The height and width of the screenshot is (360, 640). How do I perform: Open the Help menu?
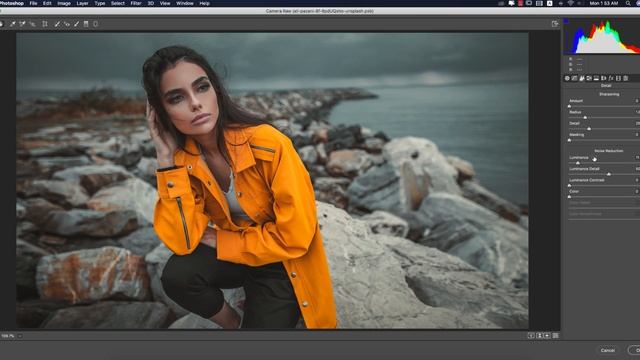point(204,3)
